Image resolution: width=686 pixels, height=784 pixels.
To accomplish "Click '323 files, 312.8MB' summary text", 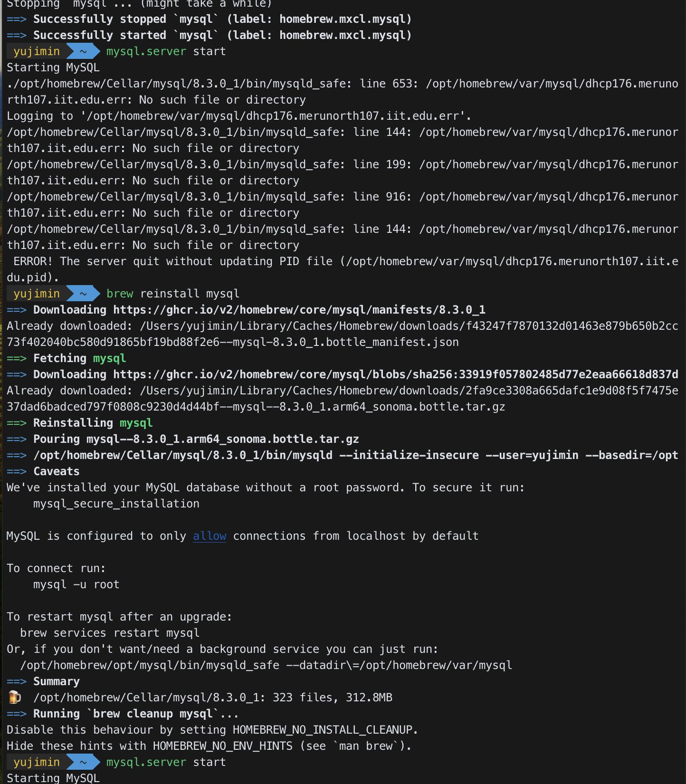I will click(333, 698).
